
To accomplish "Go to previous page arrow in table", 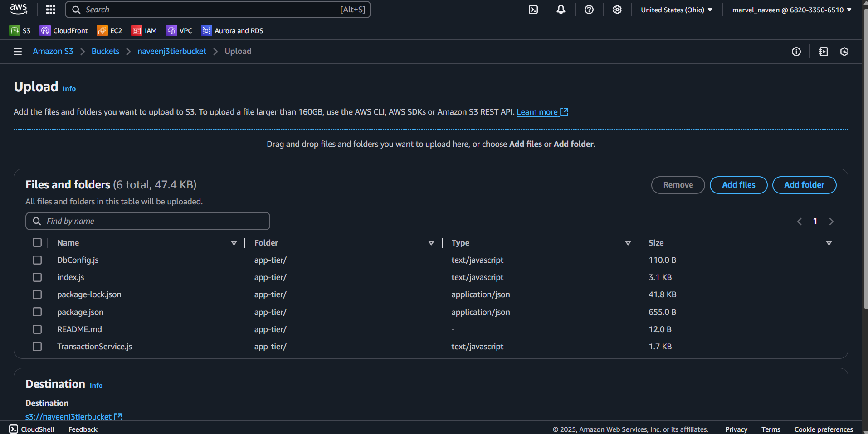I will click(x=800, y=222).
